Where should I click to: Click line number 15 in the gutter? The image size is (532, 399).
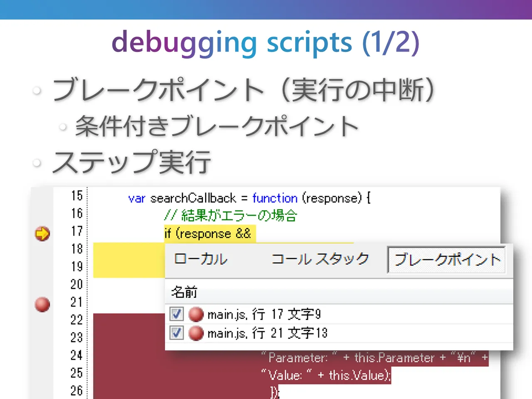click(77, 196)
